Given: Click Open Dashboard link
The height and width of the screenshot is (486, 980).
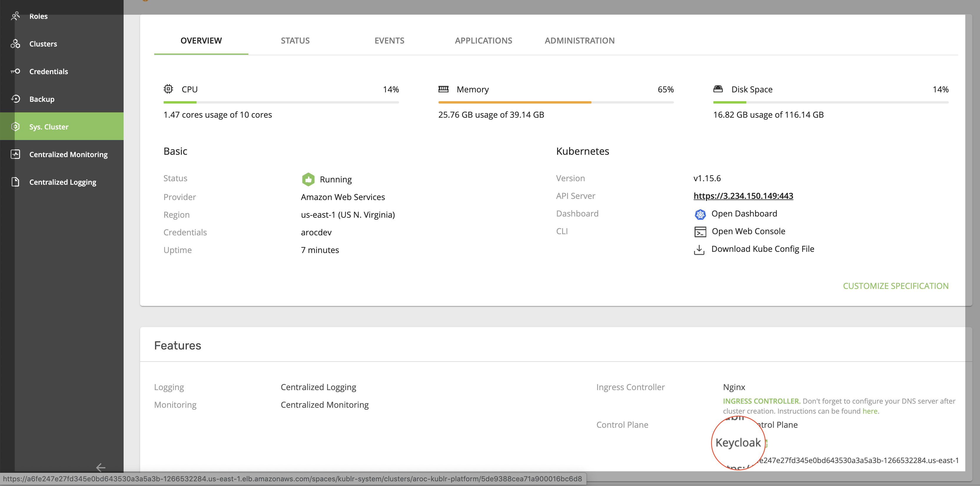Looking at the screenshot, I should click(x=744, y=214).
